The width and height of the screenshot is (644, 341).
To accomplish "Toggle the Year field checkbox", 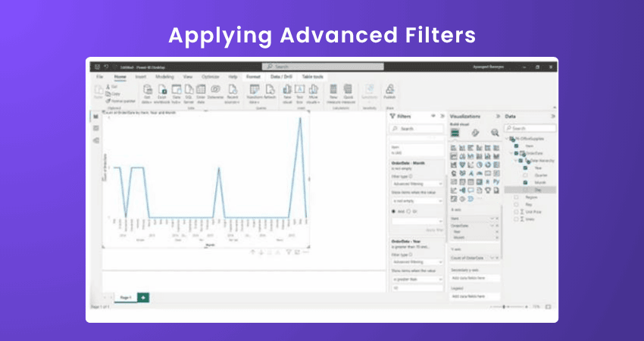I will coord(525,168).
